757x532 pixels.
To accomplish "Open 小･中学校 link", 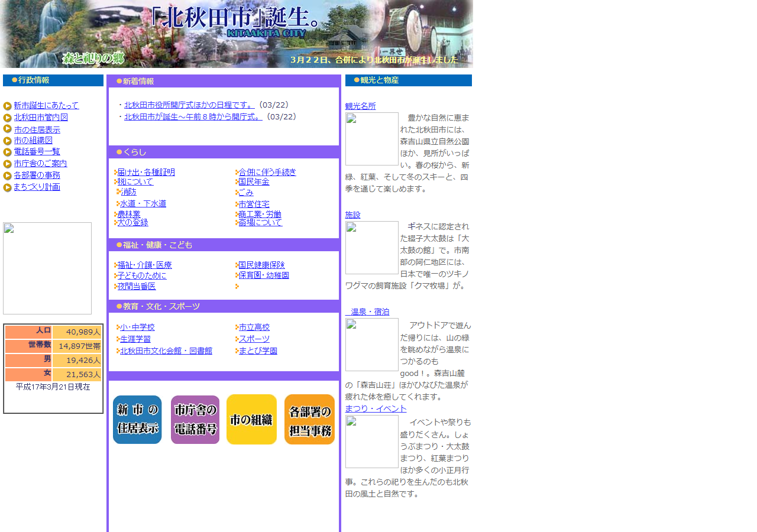I will (137, 327).
